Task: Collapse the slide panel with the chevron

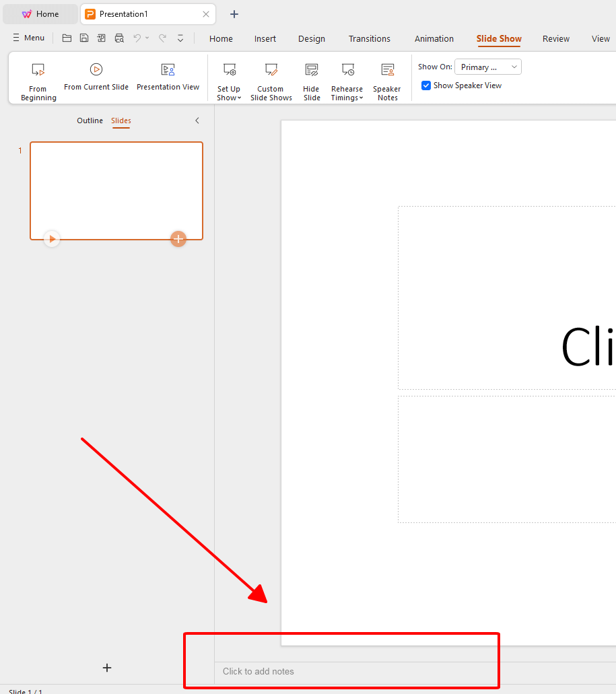Action: click(x=197, y=120)
